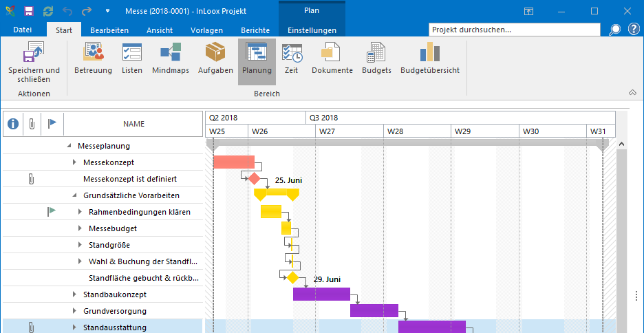Switch to the Bearbeiten tab
The image size is (644, 333).
coord(109,30)
